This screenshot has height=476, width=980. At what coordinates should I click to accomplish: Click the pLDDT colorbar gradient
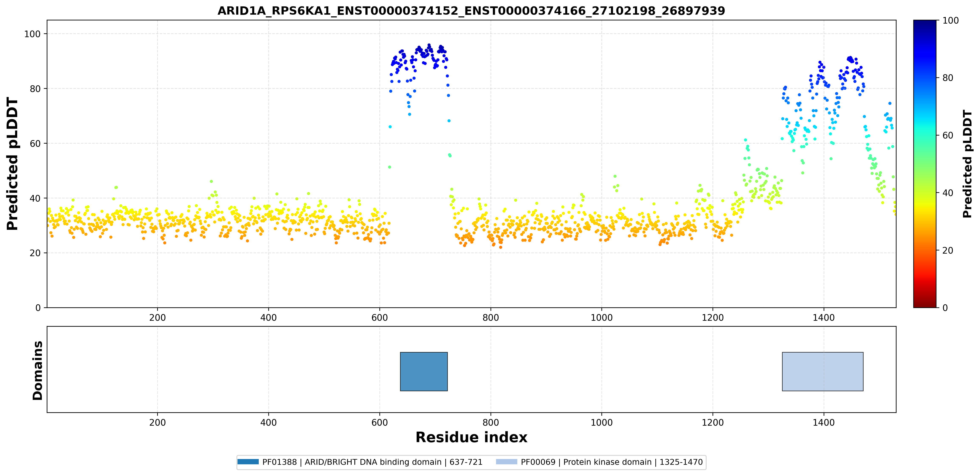click(x=925, y=164)
